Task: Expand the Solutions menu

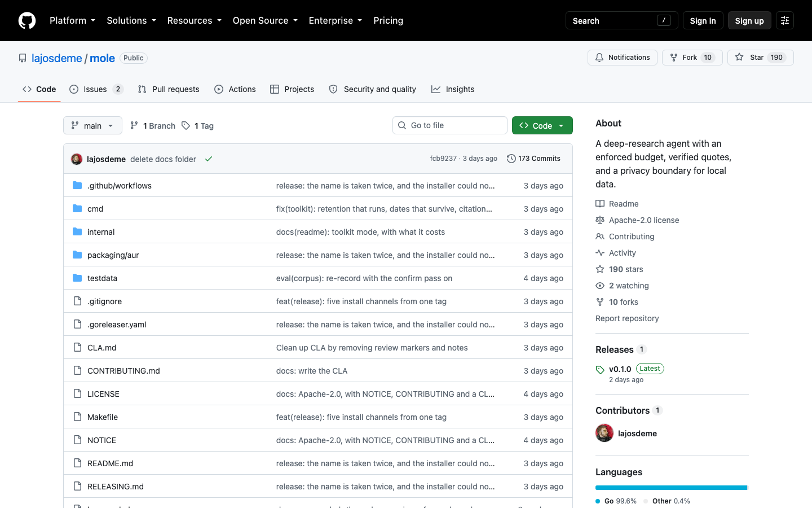Action: coord(131,20)
